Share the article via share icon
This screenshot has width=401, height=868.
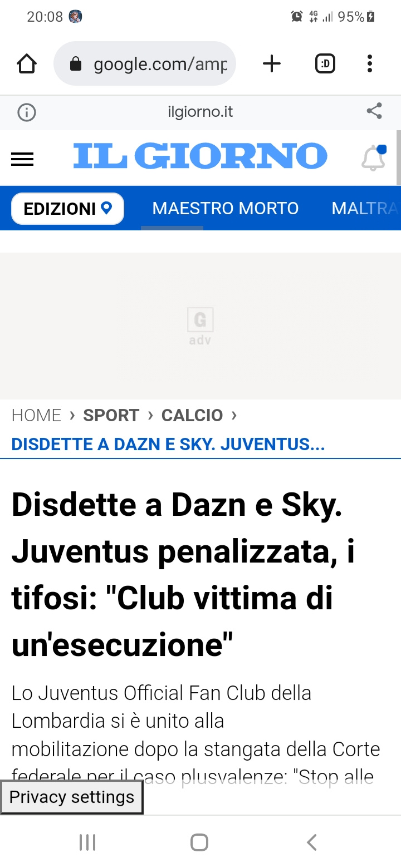coord(374,111)
